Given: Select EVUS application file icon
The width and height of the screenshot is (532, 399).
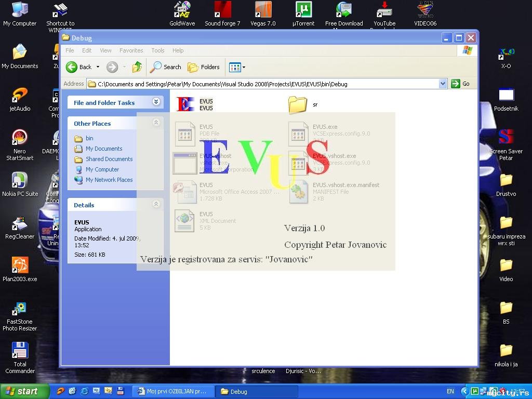Looking at the screenshot, I should click(x=185, y=104).
